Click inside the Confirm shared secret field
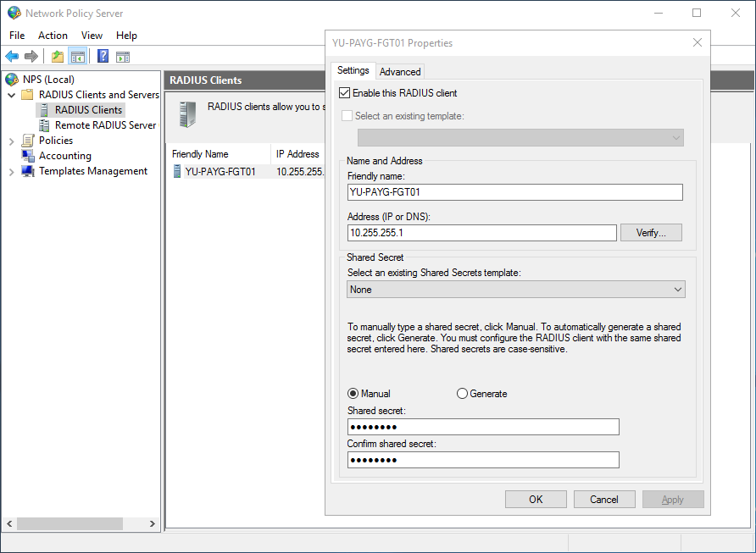Screen dimensions: 756x553 (482, 460)
